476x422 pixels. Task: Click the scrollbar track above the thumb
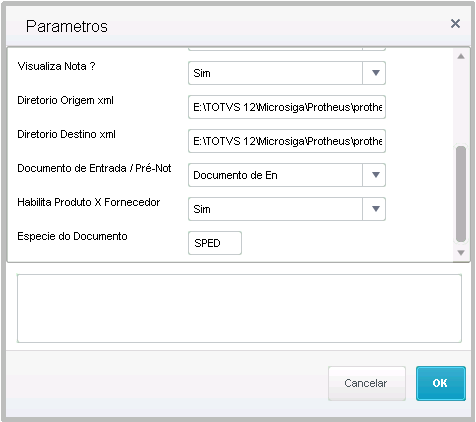461,103
